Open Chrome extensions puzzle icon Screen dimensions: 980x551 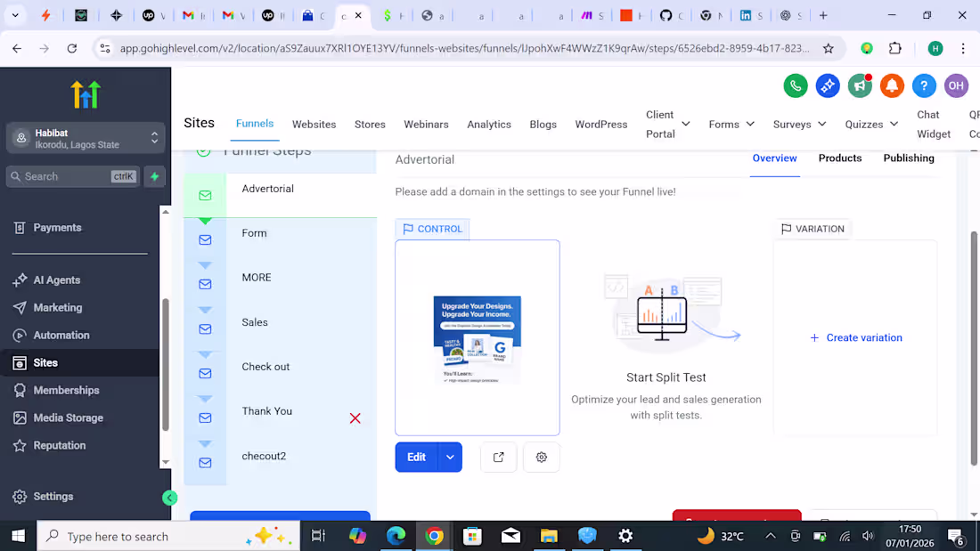[895, 48]
